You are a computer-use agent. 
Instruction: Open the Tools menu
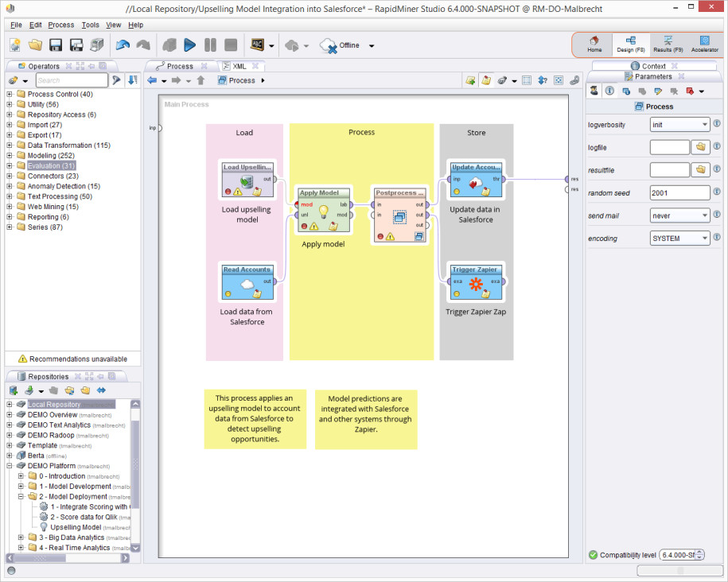[91, 25]
